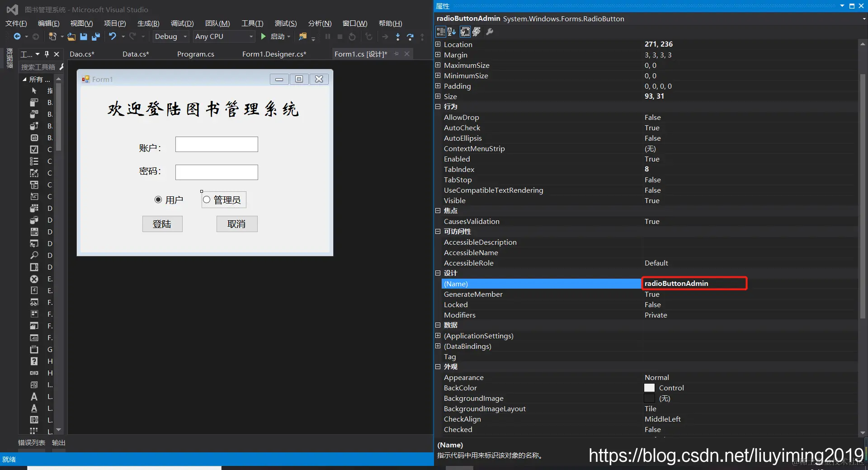
Task: Pick the LinkLabel underlined 'A' in the toolbox
Action: (x=34, y=408)
